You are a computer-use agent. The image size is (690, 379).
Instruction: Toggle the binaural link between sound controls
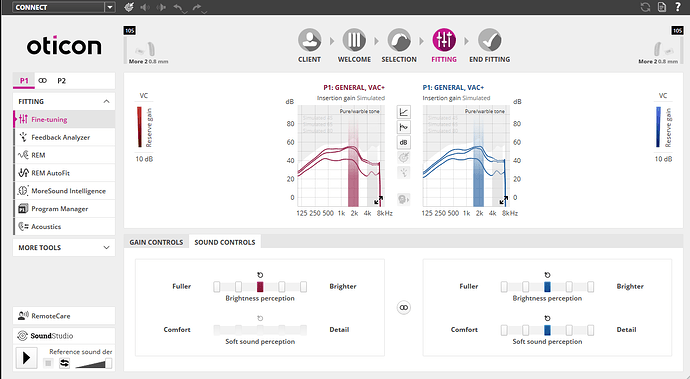pyautogui.click(x=404, y=307)
